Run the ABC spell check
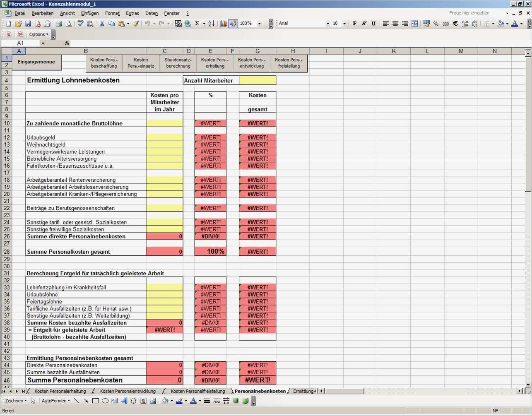Screen dimensions: 532x416 81,24
